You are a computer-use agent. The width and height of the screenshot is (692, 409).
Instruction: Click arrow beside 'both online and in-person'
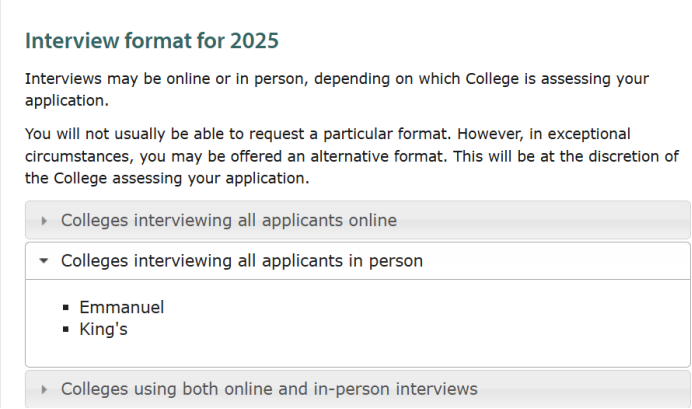point(45,389)
